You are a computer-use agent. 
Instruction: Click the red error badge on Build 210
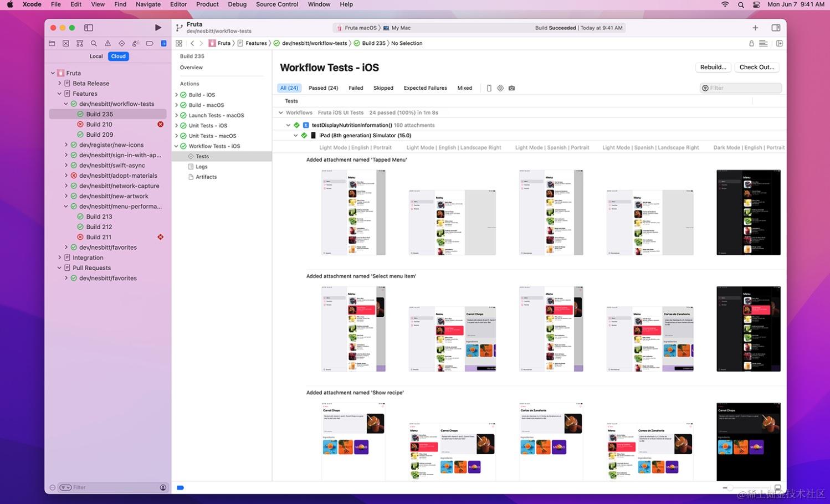[161, 125]
